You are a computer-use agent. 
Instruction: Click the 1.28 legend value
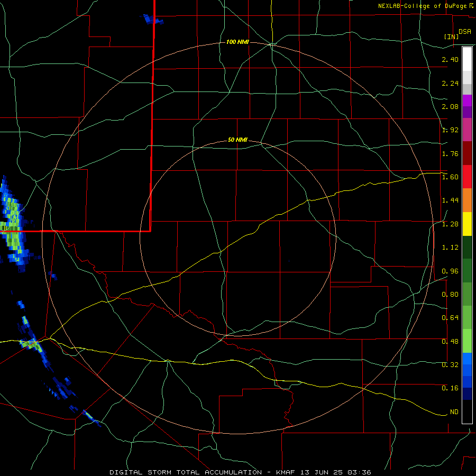[450, 224]
